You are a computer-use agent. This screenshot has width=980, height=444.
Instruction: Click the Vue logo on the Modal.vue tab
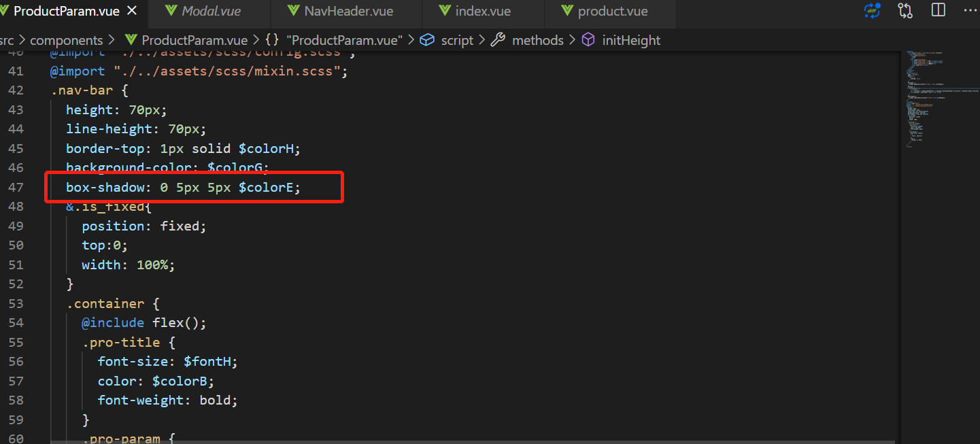pos(171,11)
